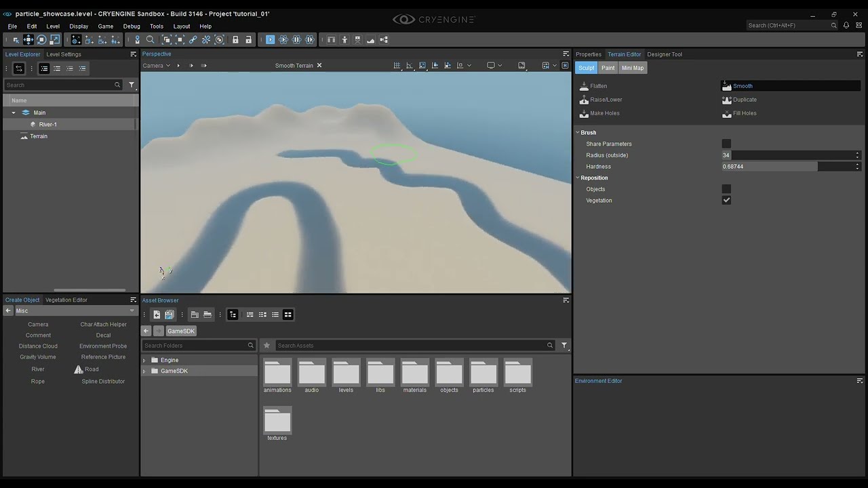This screenshot has height=488, width=868.
Task: Open the Properties tab
Action: (588, 54)
